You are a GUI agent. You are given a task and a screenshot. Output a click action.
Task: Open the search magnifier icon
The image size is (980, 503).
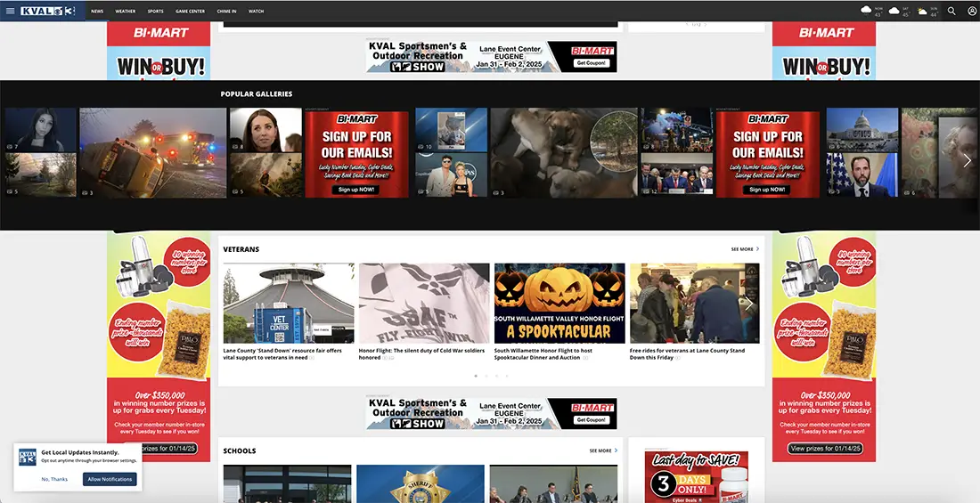coord(951,11)
